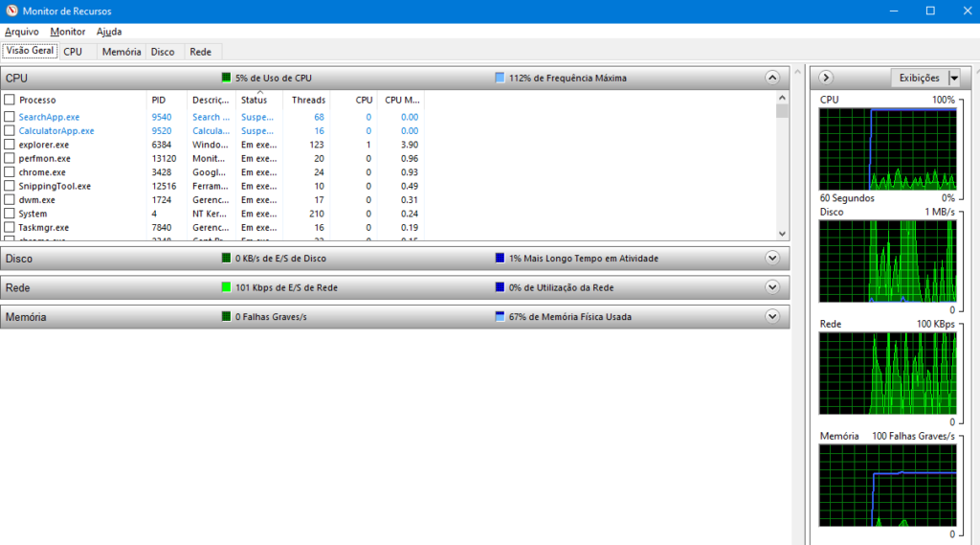Click the green CPU usage indicator square
This screenshot has width=980, height=545.
coord(227,78)
